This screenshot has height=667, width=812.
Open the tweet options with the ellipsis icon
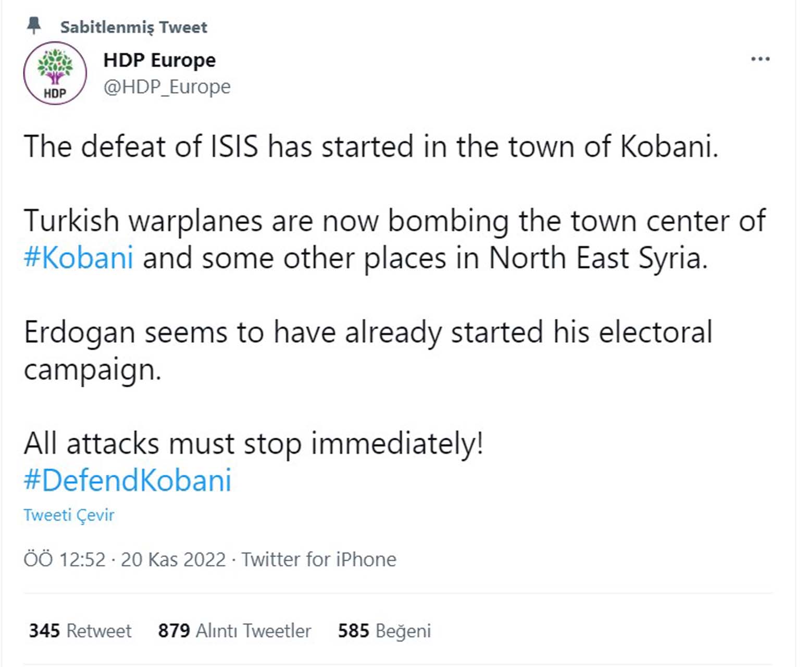(x=761, y=58)
